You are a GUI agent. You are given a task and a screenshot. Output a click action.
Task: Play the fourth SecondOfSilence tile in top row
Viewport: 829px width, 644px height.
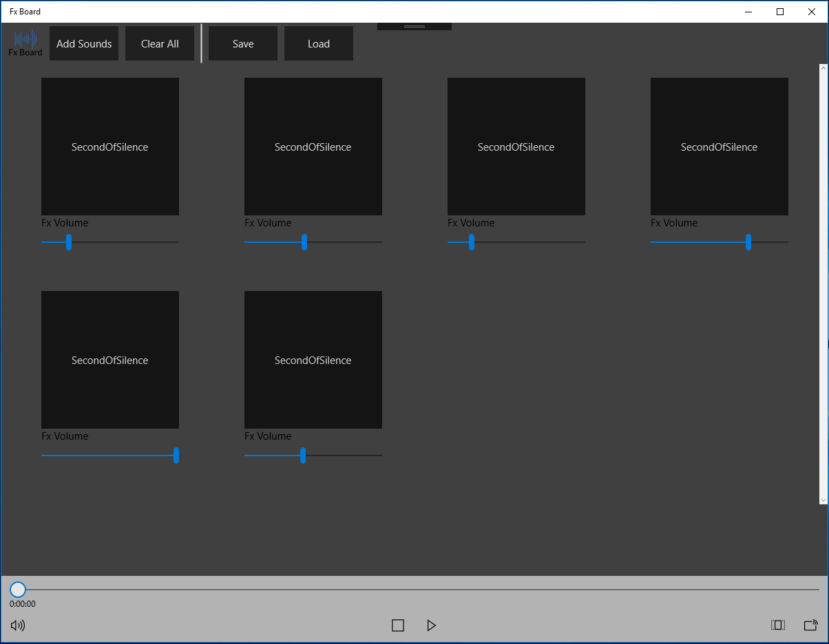[x=720, y=147]
